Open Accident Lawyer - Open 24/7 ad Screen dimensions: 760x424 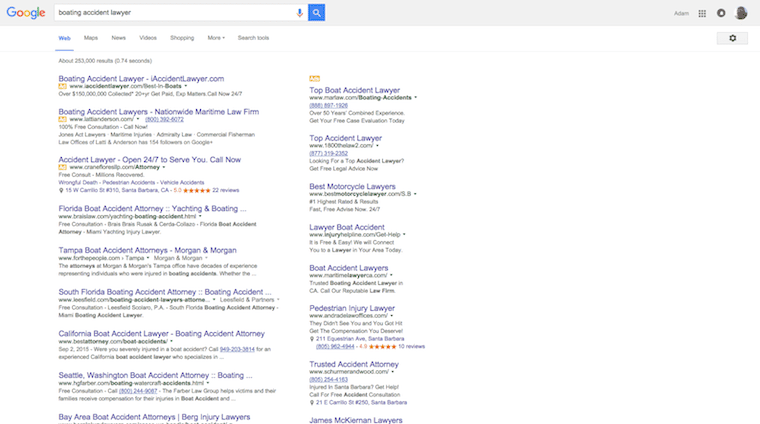click(149, 159)
